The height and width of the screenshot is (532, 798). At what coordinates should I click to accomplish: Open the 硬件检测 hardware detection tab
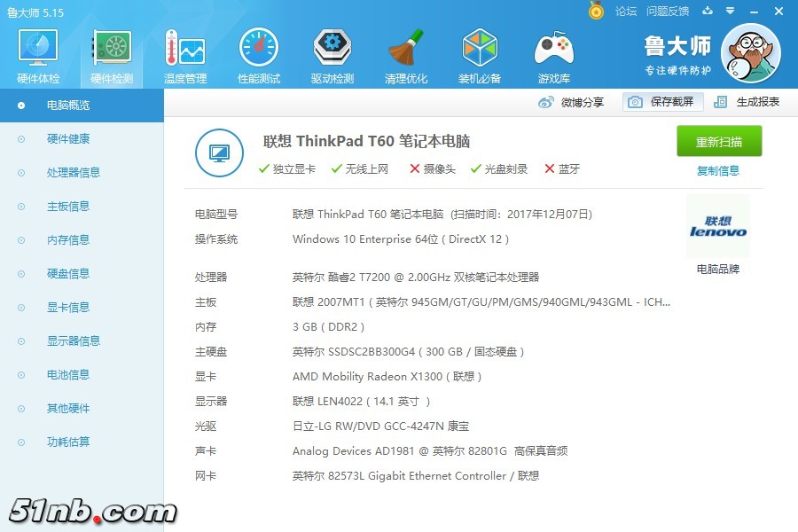point(112,55)
